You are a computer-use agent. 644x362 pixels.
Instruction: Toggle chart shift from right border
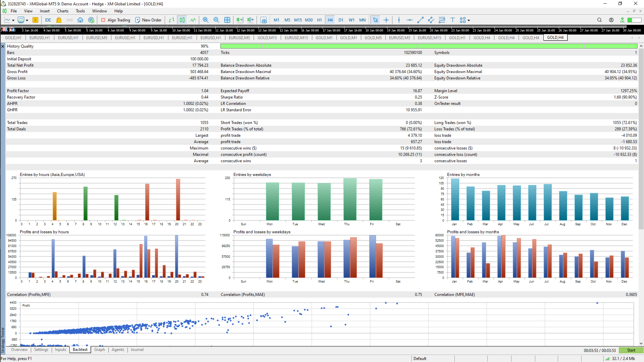251,20
